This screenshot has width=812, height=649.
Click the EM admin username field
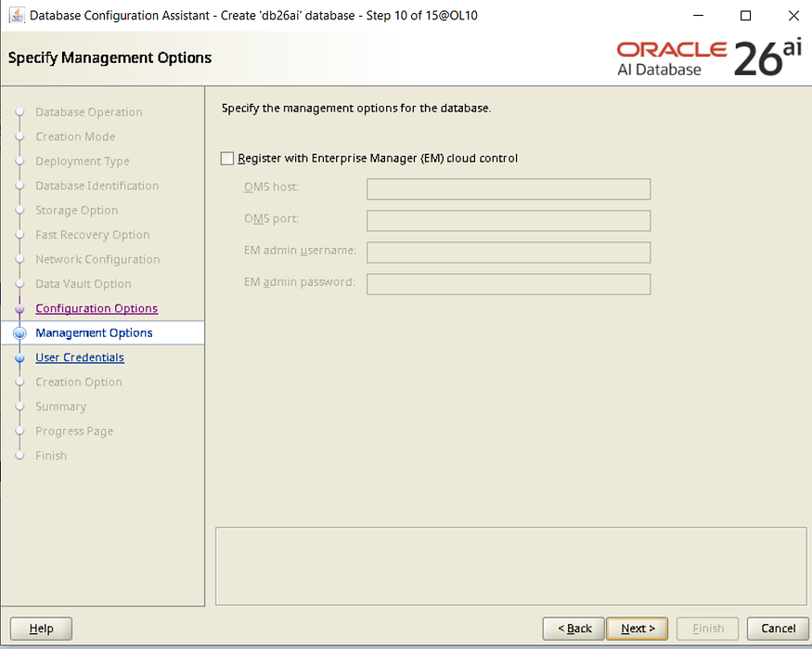[x=509, y=253]
